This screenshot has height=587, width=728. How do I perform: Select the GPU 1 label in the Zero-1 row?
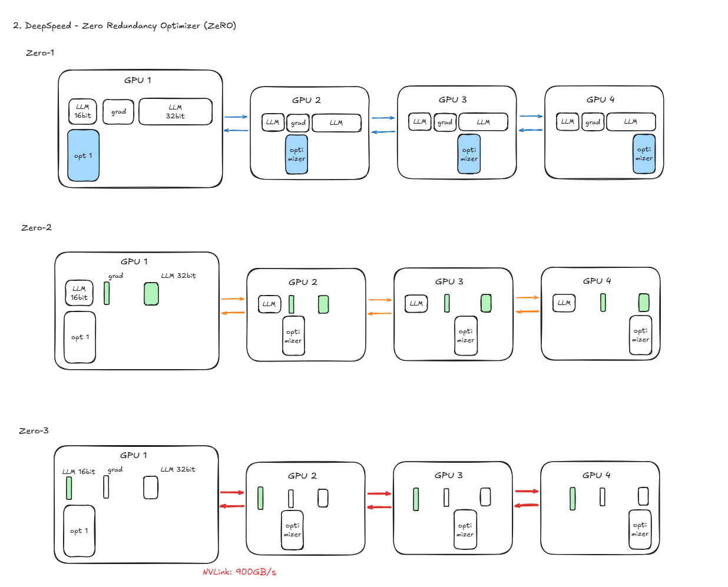point(138,80)
